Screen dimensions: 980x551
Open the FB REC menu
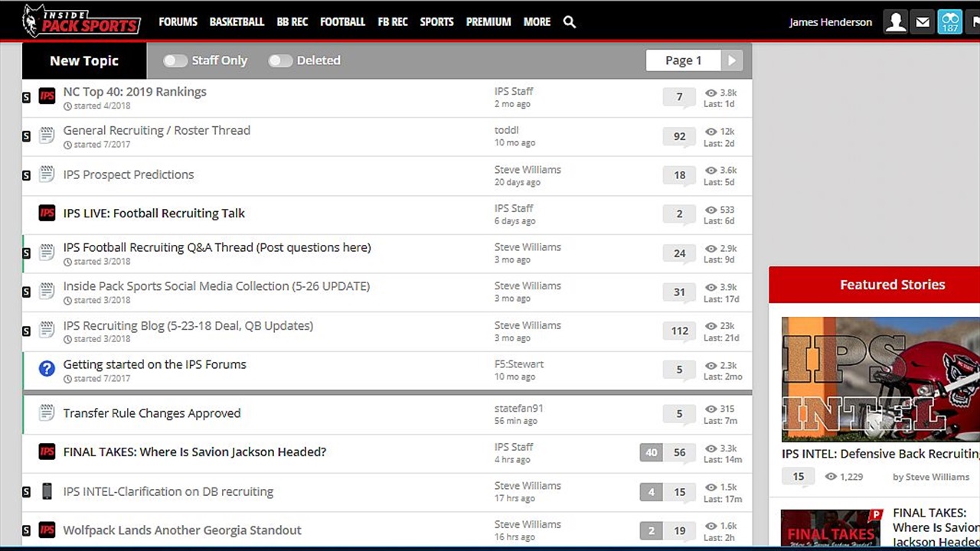(x=393, y=22)
